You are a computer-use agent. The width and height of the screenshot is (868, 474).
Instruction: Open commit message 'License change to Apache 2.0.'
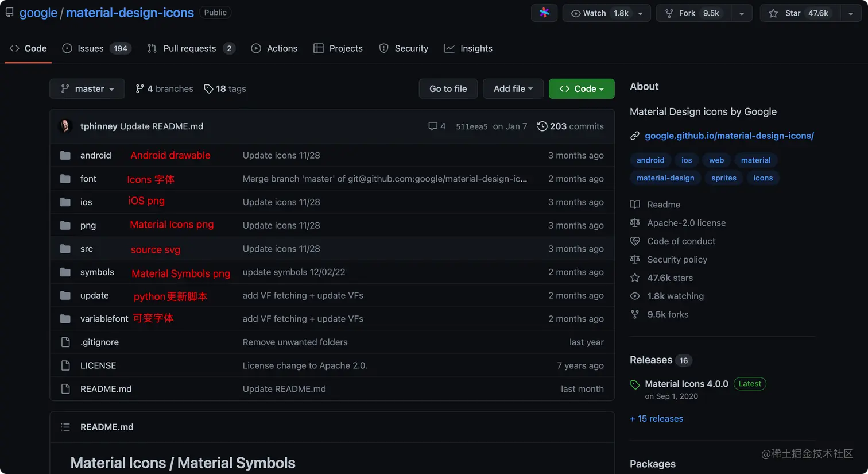click(x=305, y=365)
